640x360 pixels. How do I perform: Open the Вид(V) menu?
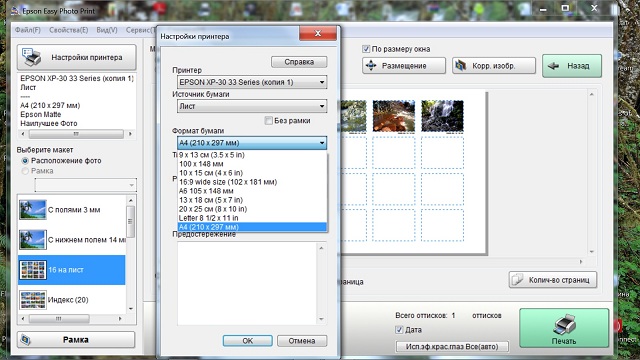pos(107,30)
